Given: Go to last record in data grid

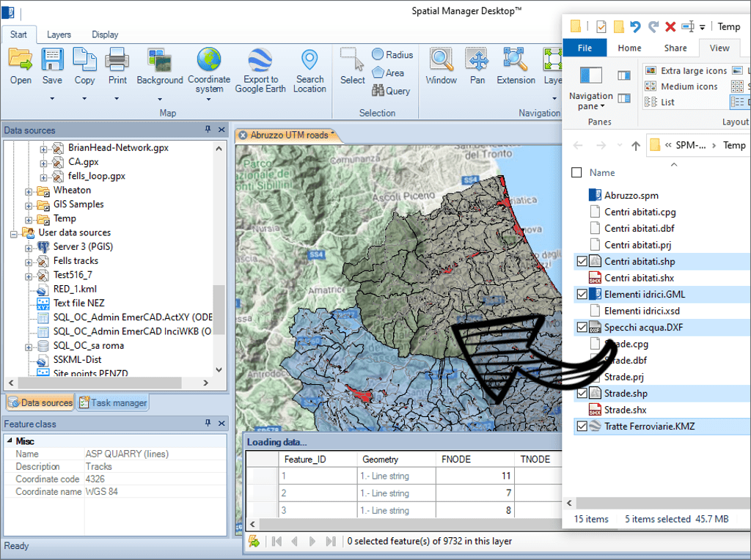Looking at the screenshot, I should [331, 542].
